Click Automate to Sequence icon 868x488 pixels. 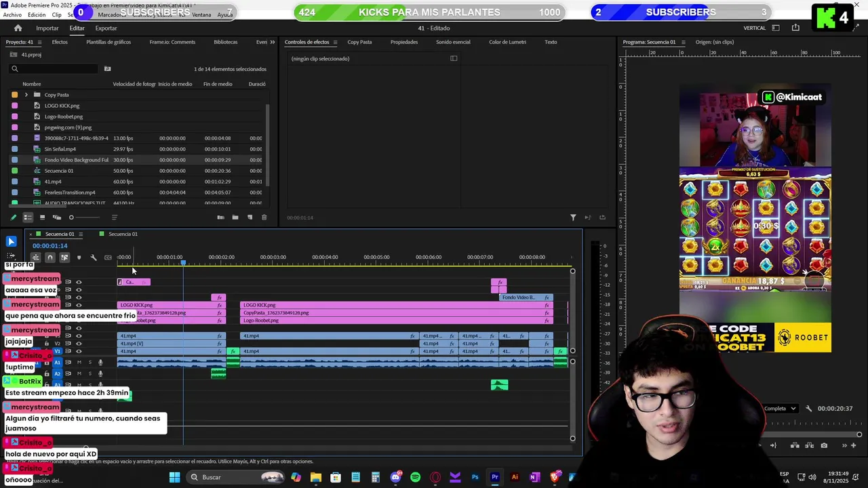click(220, 218)
